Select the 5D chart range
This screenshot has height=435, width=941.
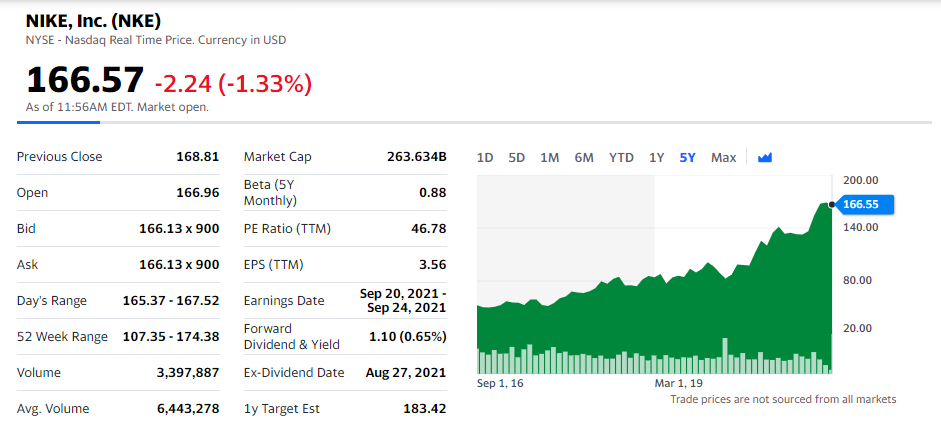coord(517,158)
